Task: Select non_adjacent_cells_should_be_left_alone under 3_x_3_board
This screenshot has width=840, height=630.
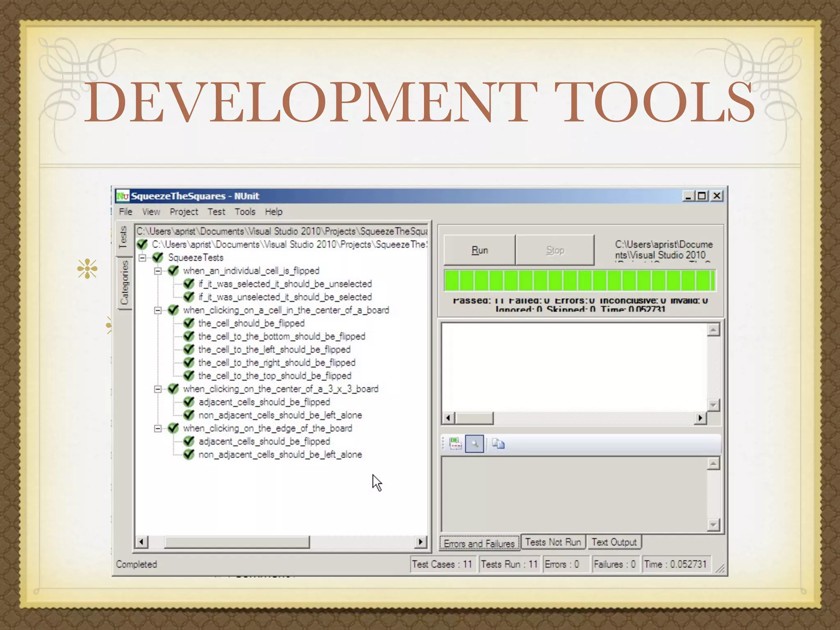Action: click(x=280, y=415)
